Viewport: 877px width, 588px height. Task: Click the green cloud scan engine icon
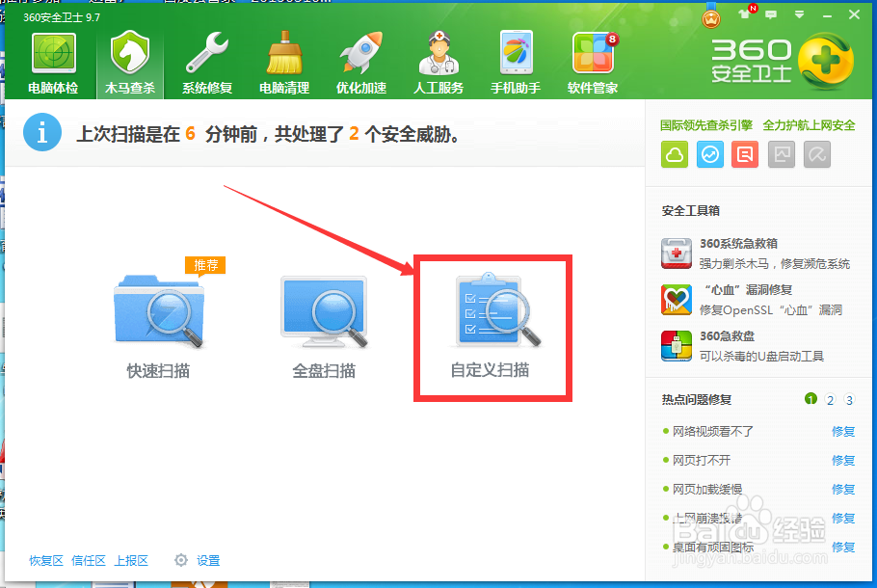tap(675, 154)
